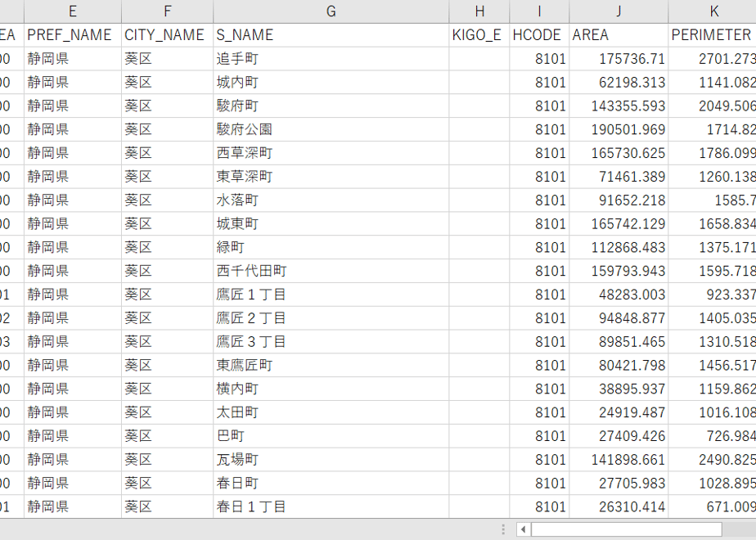
Task: Select AREA value 27409.426
Action: [619, 436]
